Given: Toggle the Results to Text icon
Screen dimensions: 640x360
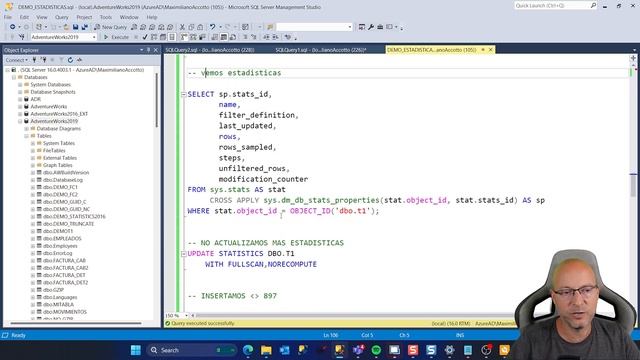Looking at the screenshot, I should pos(215,37).
